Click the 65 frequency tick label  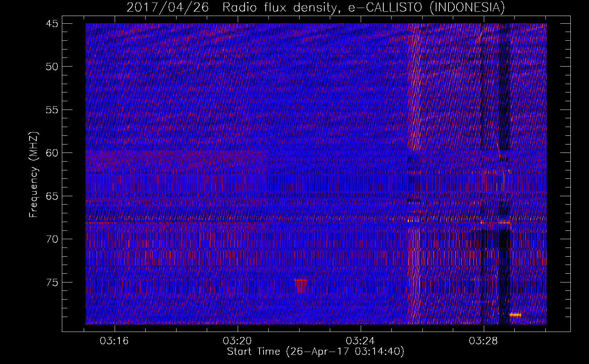click(52, 196)
